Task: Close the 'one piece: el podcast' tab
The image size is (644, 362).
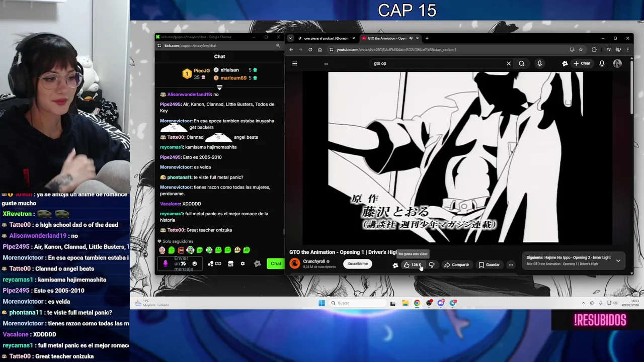Action: [354, 38]
